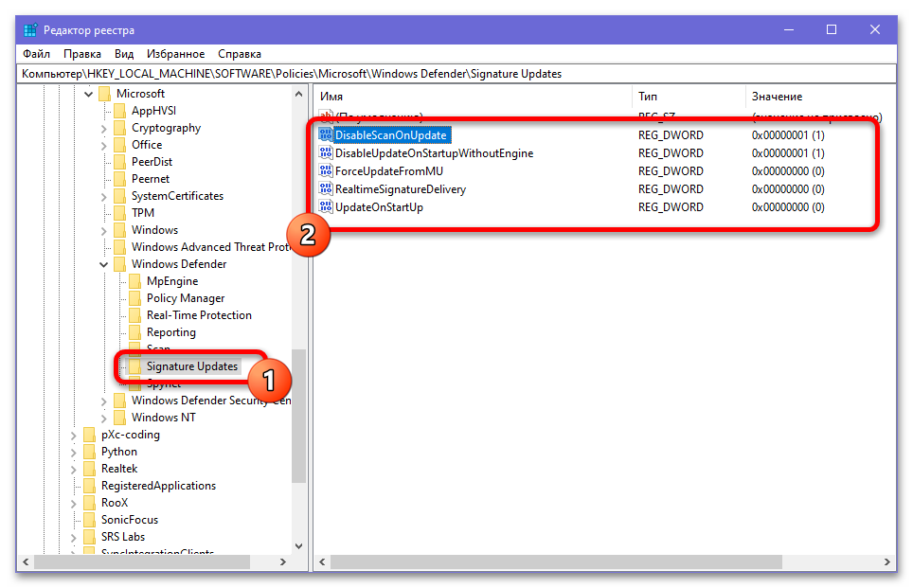Click the registry path address bar
Image resolution: width=913 pixels, height=588 pixels.
(456, 74)
